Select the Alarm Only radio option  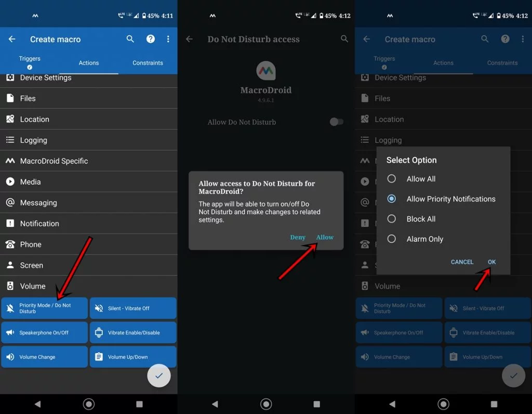[x=392, y=239]
